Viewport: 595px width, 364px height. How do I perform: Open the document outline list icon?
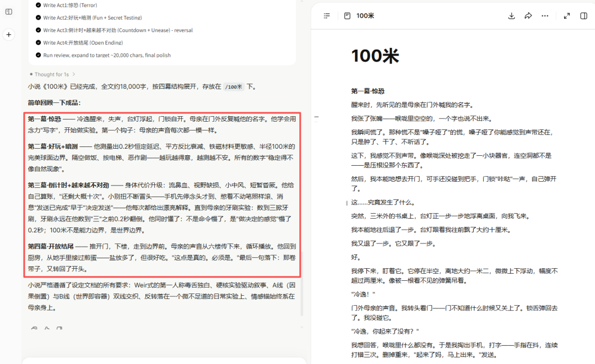[x=327, y=15]
